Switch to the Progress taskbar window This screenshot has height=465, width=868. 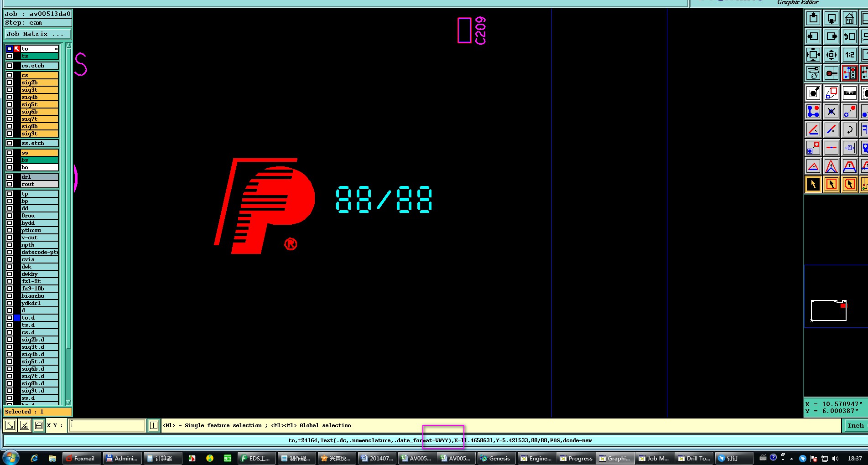click(576, 458)
